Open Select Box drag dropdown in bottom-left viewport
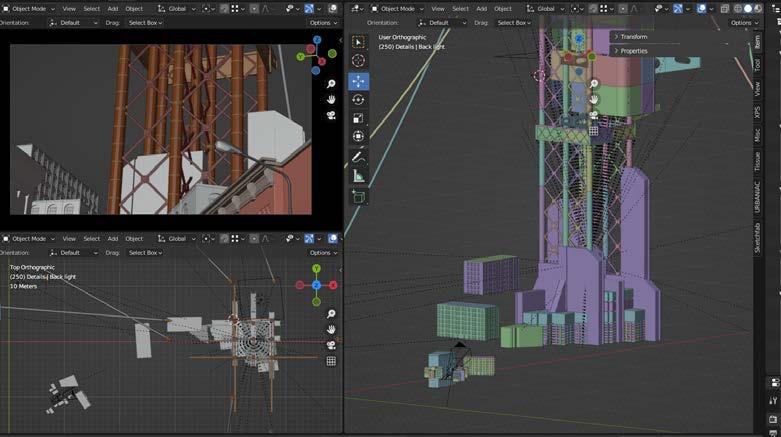Screen dimensions: 781x437 (x=143, y=253)
